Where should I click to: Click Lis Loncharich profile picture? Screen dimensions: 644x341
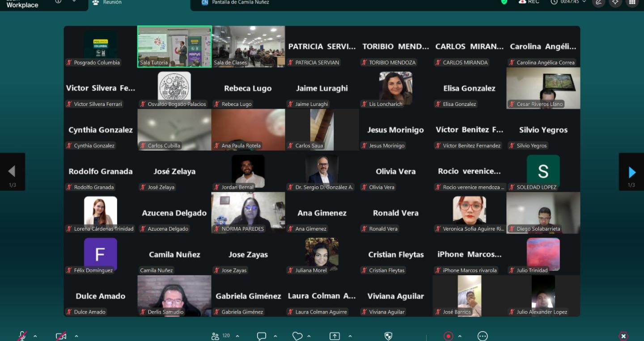click(x=396, y=88)
